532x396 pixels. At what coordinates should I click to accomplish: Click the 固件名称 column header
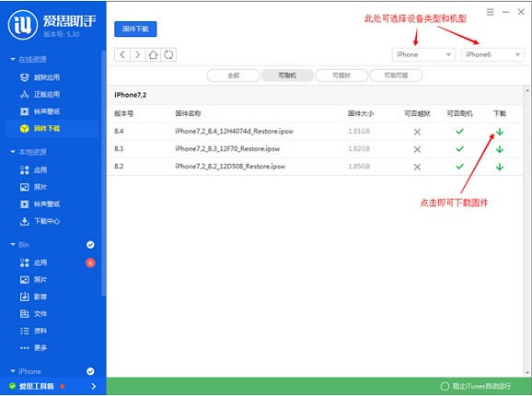[x=189, y=113]
